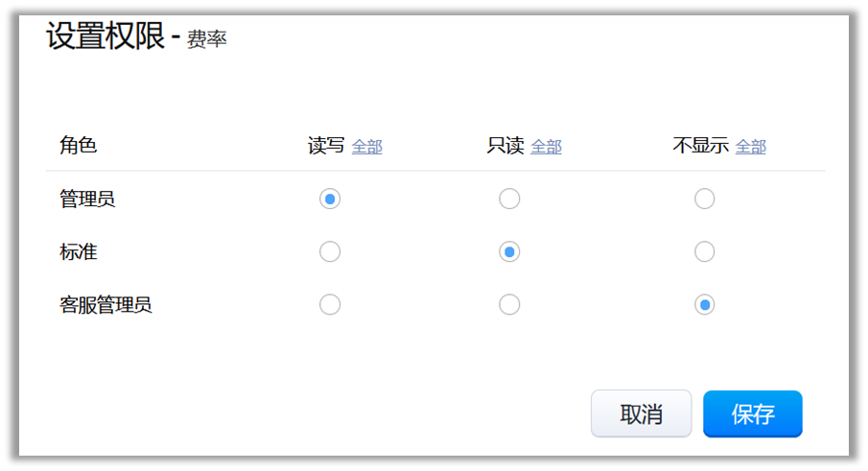The width and height of the screenshot is (868, 471).
Task: Select 不显示 radio for 客服管理员
Action: [704, 305]
